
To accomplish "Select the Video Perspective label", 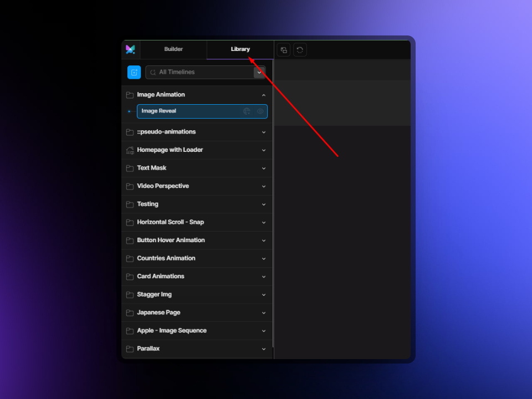I will (163, 186).
